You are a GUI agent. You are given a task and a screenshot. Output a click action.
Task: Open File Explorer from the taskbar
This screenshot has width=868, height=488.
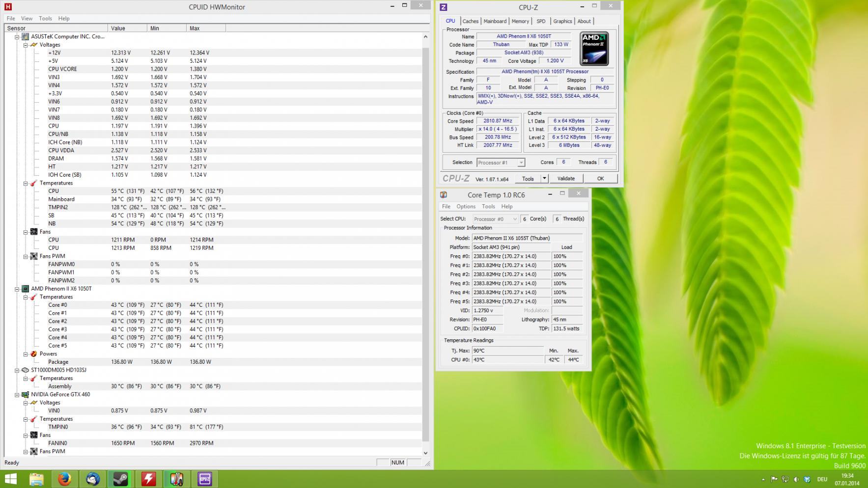click(x=36, y=479)
